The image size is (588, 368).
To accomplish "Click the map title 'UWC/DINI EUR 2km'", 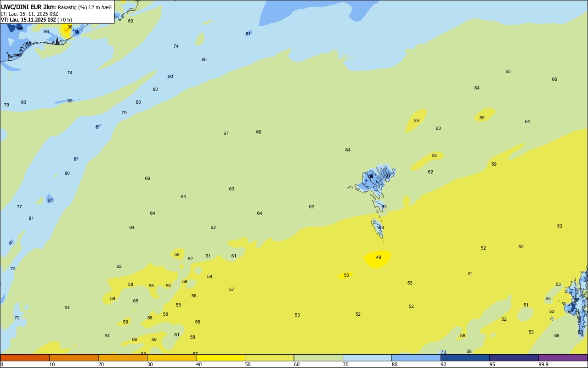I will (28, 7).
